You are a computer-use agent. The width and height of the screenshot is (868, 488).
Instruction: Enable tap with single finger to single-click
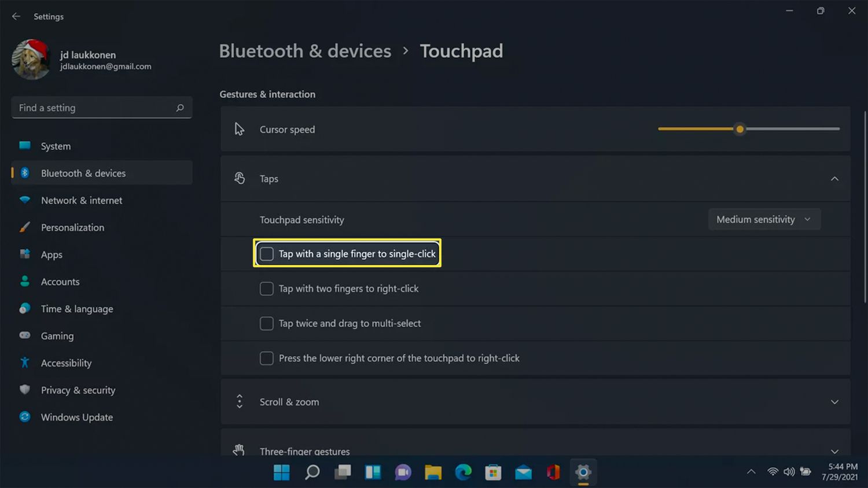[267, 254]
